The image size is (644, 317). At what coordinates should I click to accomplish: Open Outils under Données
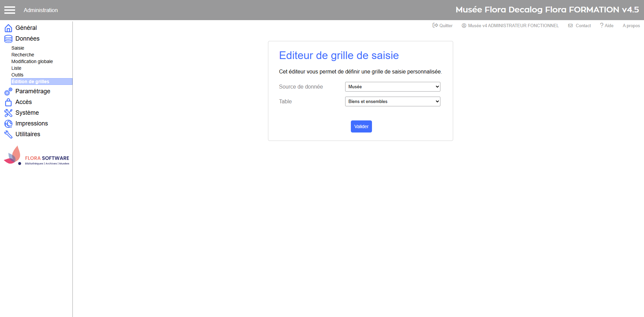coord(17,75)
